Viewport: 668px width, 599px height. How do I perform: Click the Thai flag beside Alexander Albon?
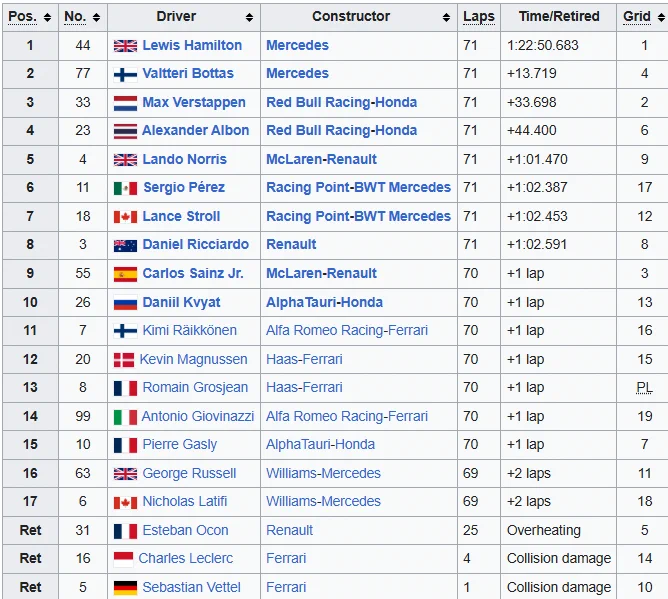[125, 131]
